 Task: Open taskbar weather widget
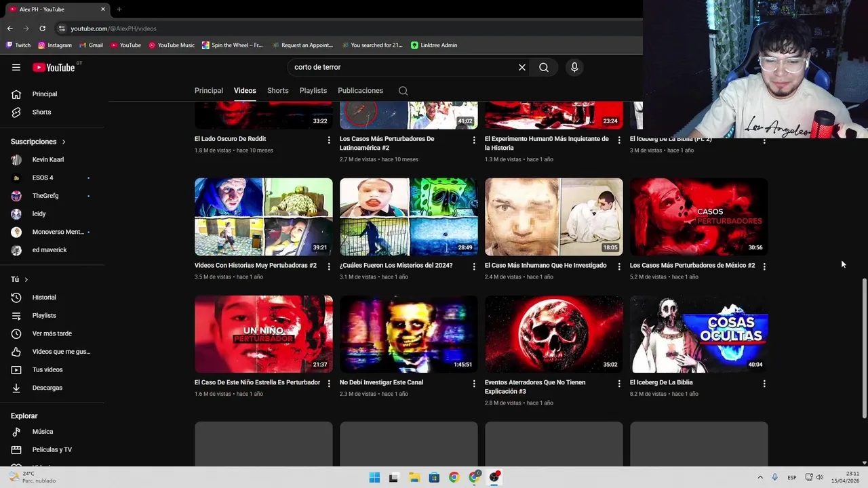33,477
